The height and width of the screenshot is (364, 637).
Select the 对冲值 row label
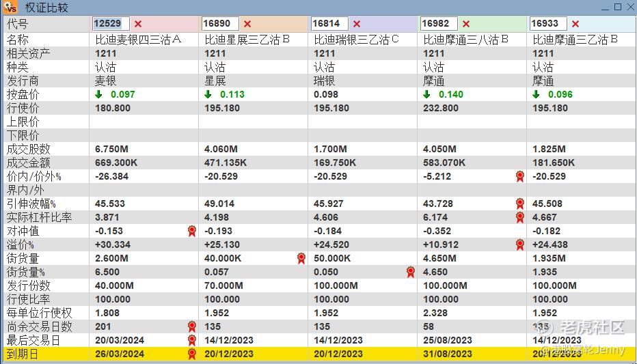click(23, 231)
